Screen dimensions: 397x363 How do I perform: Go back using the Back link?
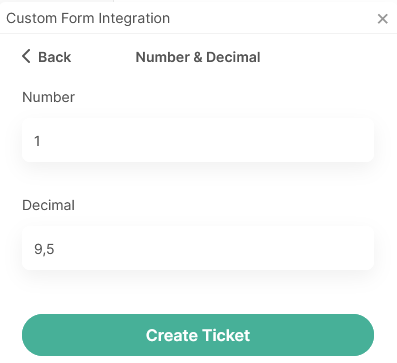(46, 57)
